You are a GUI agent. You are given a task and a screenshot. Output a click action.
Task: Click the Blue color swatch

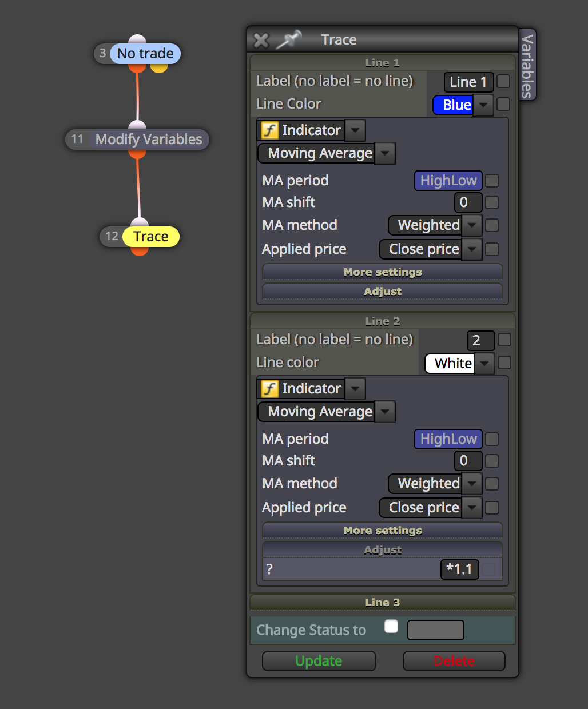[x=454, y=105]
